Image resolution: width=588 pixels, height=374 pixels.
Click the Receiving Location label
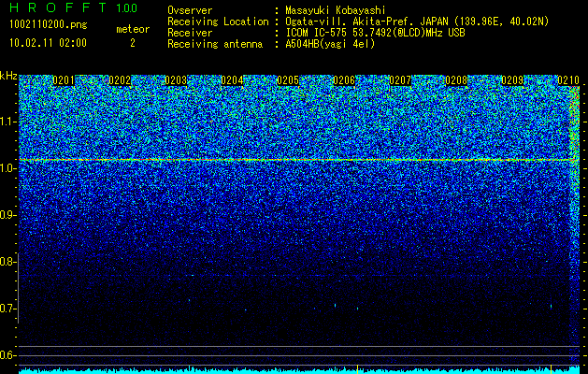coord(218,22)
